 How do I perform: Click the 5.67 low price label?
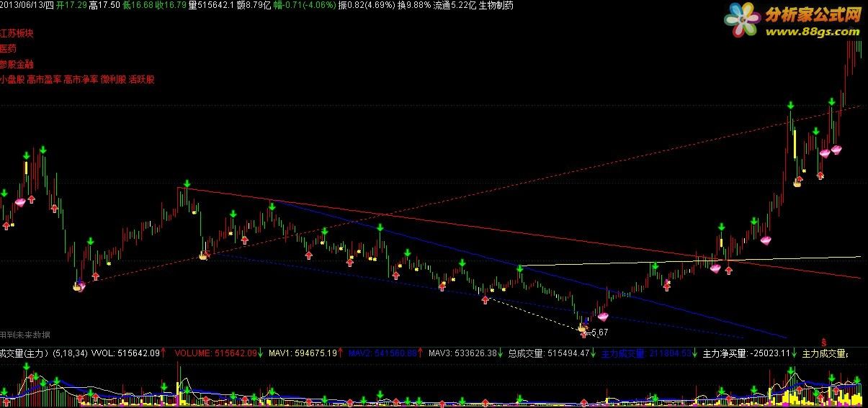pos(599,332)
